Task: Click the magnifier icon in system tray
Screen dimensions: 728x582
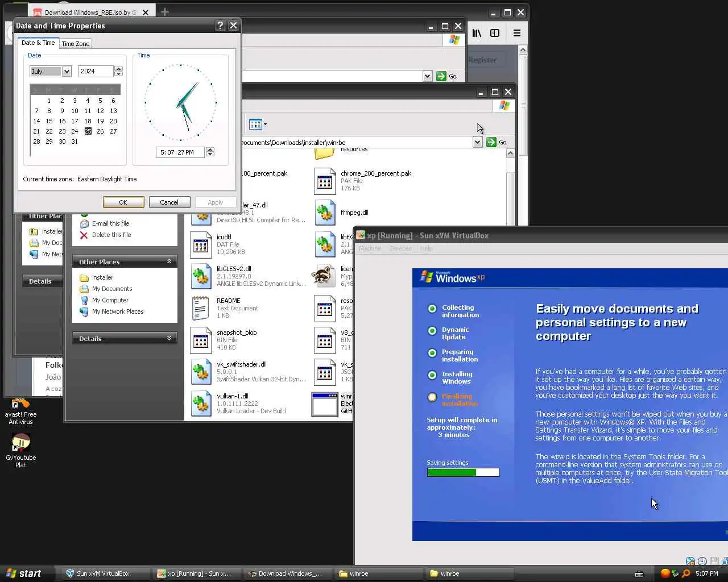Action: pos(686,573)
